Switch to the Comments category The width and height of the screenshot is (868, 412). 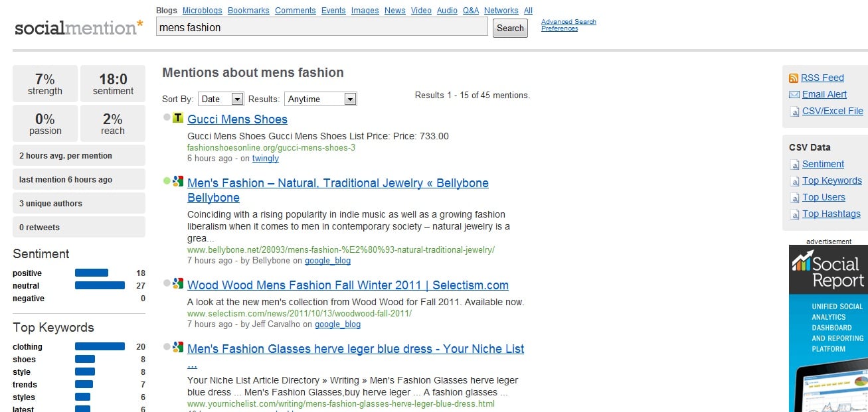(296, 11)
